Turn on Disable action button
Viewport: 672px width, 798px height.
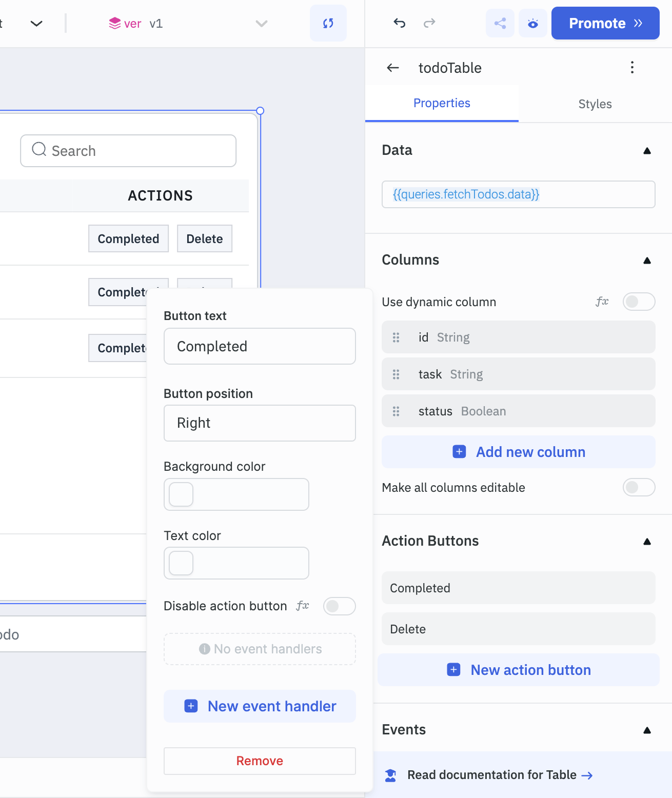tap(338, 606)
